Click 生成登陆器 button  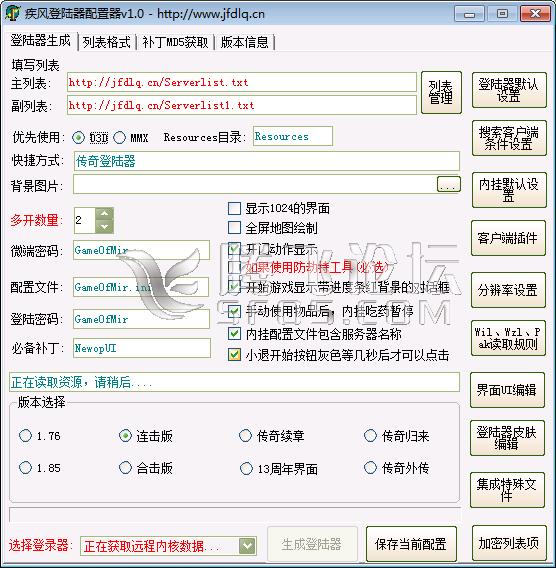[312, 544]
